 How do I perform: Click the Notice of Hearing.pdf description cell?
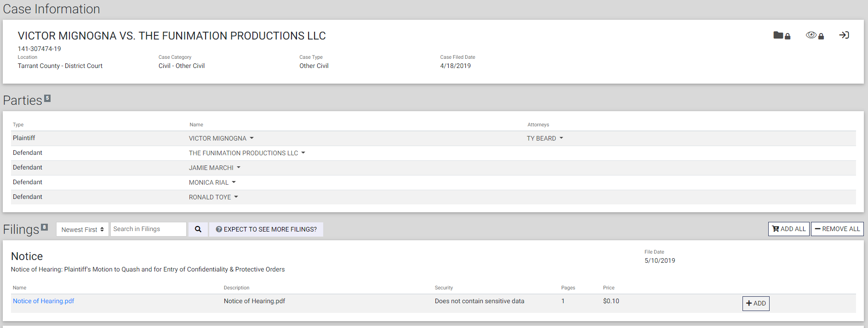pyautogui.click(x=254, y=301)
